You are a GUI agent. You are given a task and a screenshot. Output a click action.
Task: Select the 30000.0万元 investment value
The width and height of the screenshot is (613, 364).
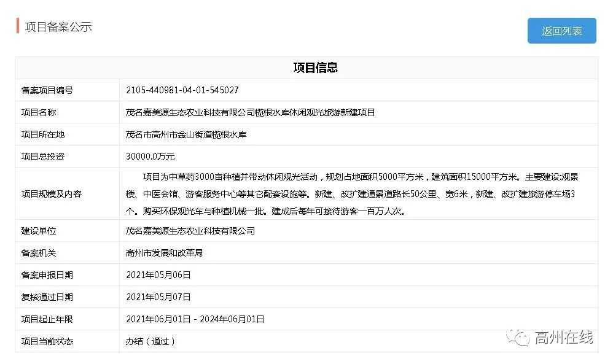tap(150, 157)
